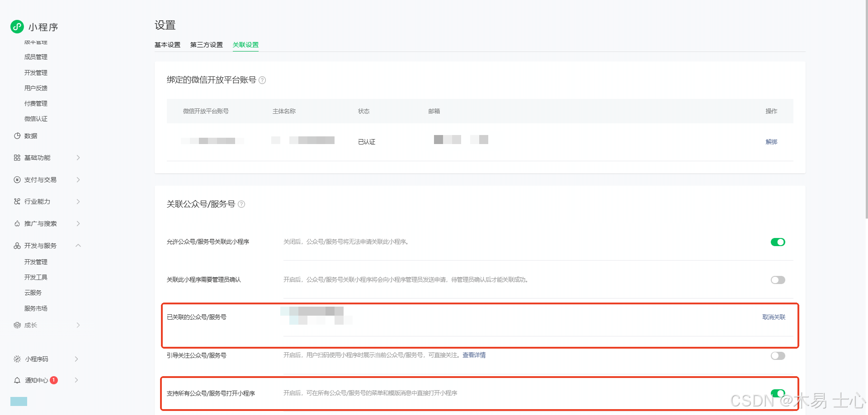Expand the 通知中心 section
The height and width of the screenshot is (415, 868).
[x=77, y=380]
